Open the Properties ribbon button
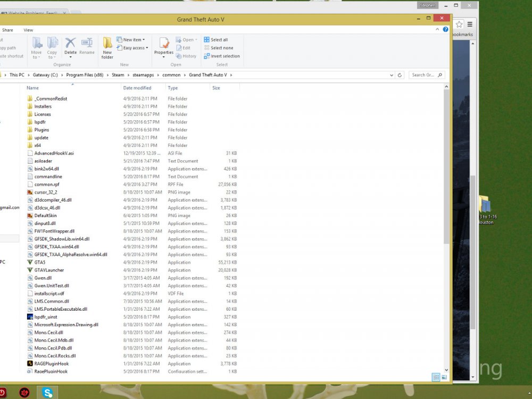 tap(164, 47)
